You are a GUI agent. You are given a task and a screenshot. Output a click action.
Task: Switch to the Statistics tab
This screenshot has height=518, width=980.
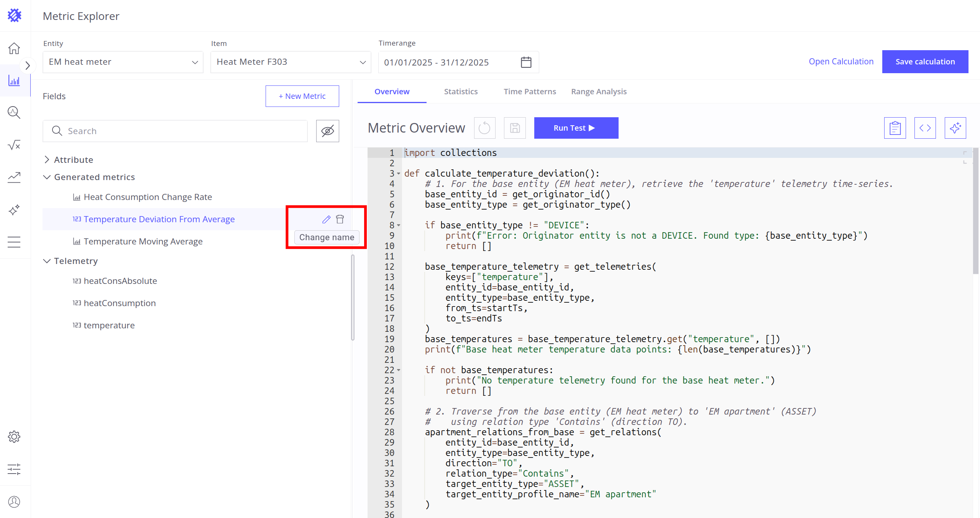pos(461,92)
